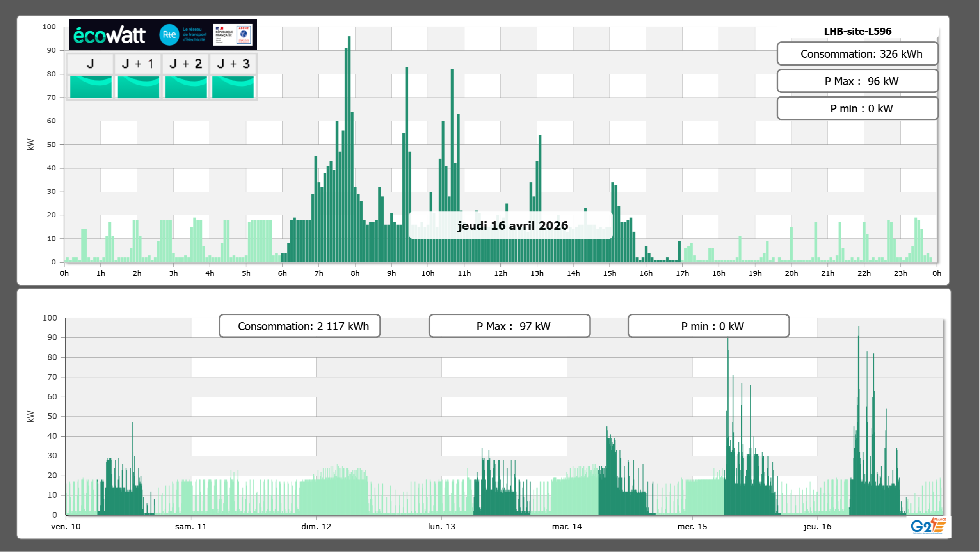This screenshot has width=980, height=552.
Task: Click the G2 France logo
Action: [x=928, y=526]
